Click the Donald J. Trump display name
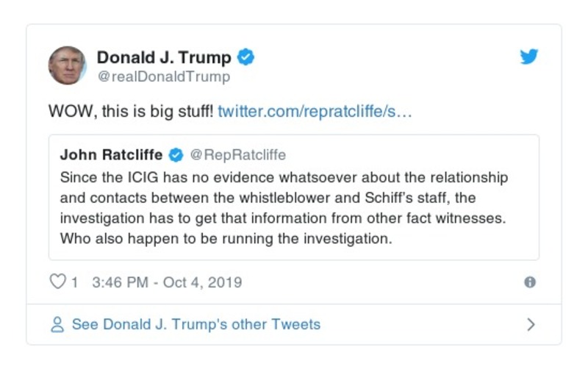Image resolution: width=588 pixels, height=369 pixels. [164, 57]
